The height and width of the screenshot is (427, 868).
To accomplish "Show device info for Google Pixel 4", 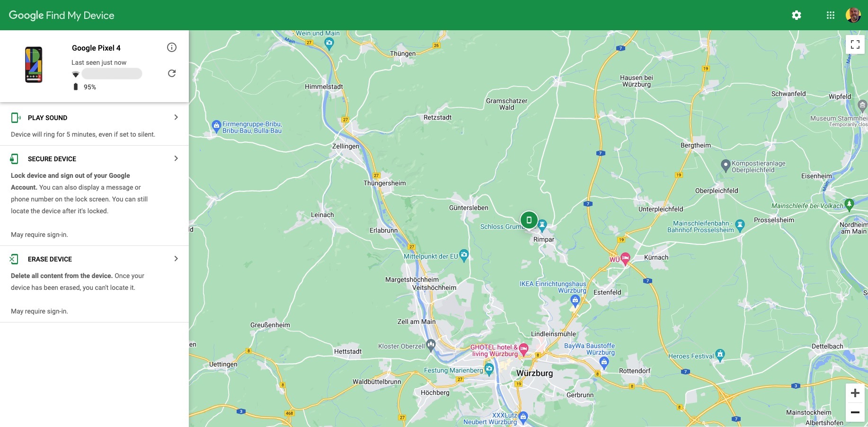I will (x=172, y=47).
